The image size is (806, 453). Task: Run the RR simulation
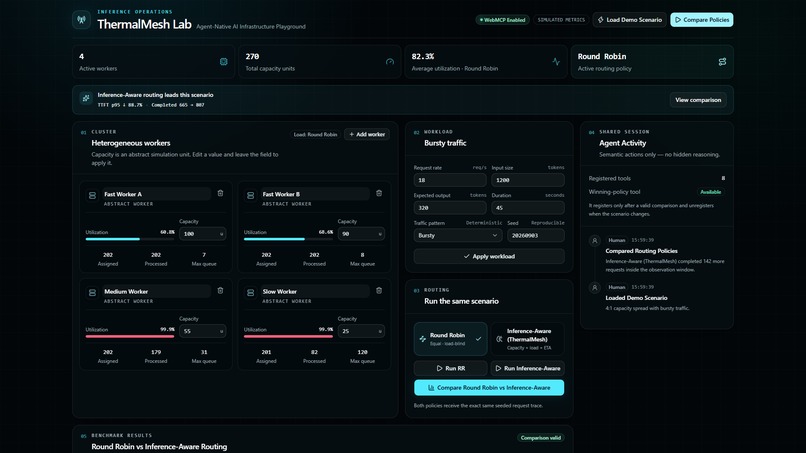point(450,368)
